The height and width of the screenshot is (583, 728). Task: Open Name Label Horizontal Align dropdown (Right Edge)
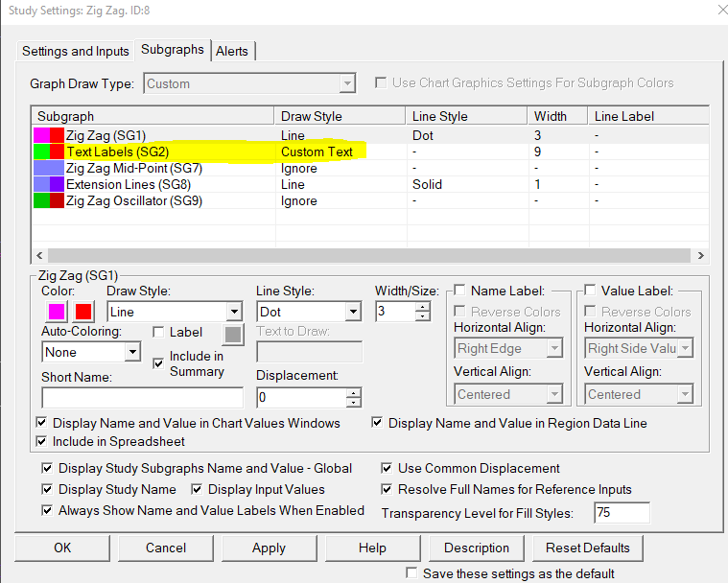[x=508, y=348]
